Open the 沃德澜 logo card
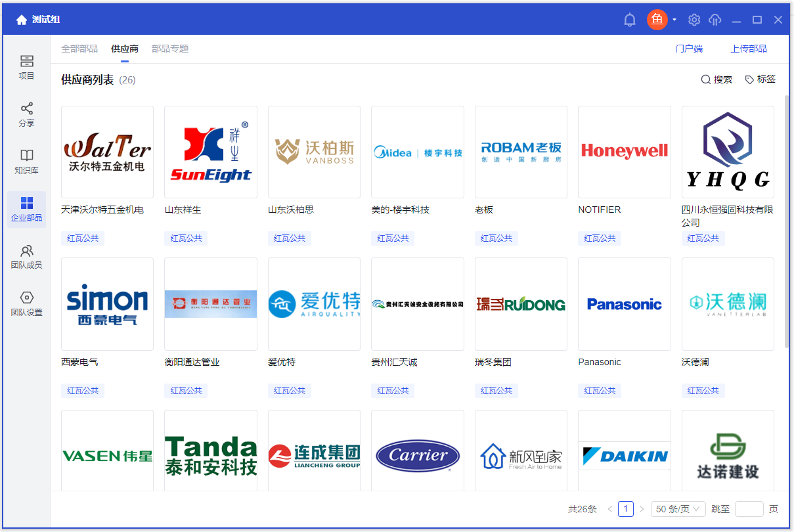 (x=728, y=304)
